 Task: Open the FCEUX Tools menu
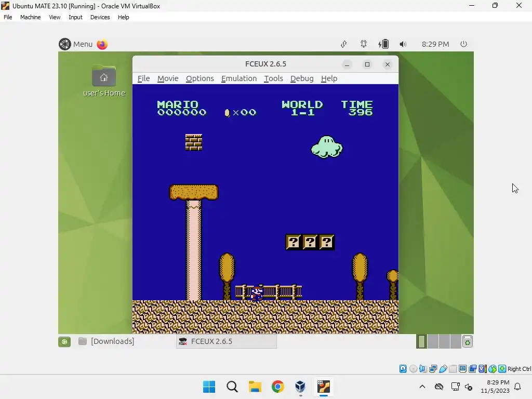point(273,78)
